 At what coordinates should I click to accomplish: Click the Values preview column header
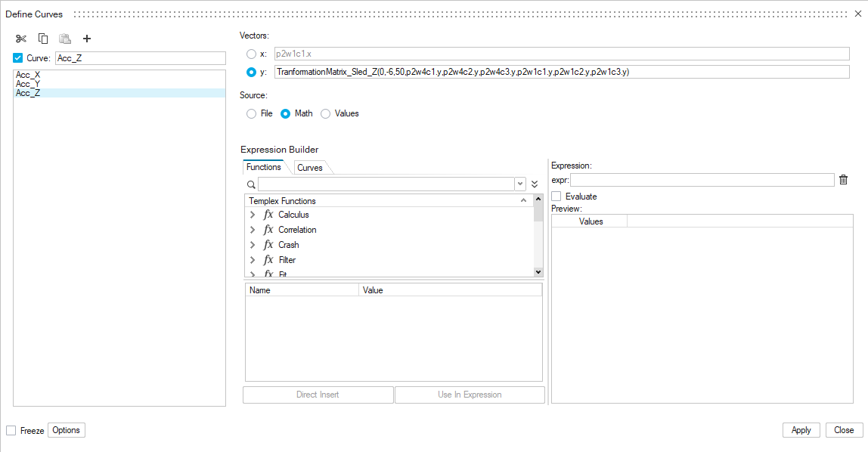(x=590, y=221)
